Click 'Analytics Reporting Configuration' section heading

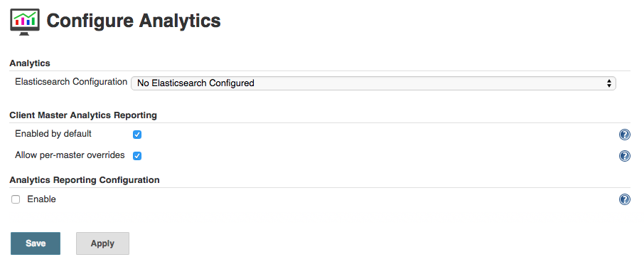pos(84,180)
